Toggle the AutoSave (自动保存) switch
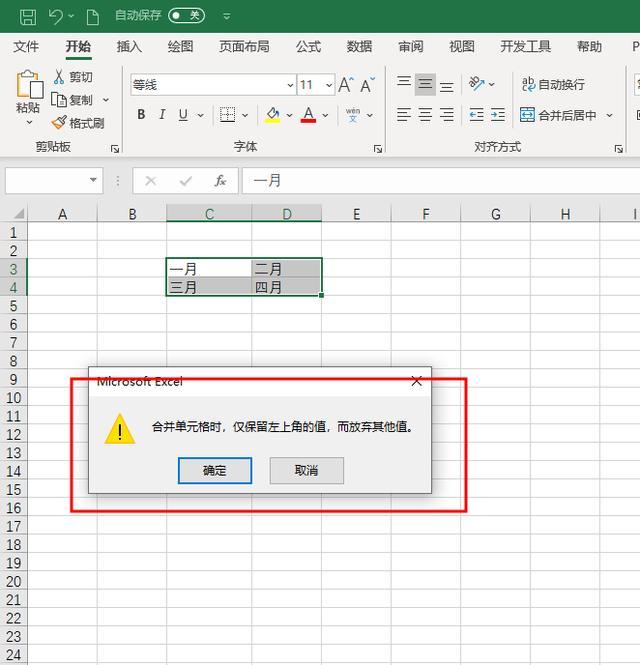This screenshot has width=640, height=665. (186, 16)
